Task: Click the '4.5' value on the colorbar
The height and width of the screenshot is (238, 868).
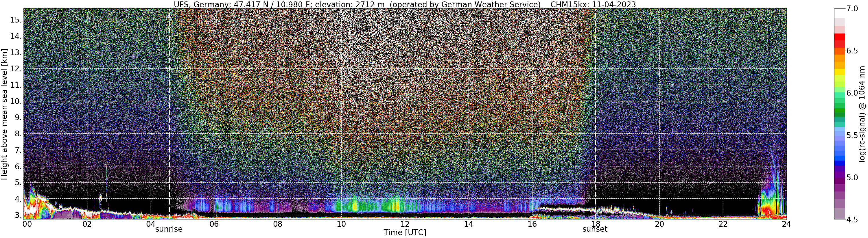Action: point(852,219)
